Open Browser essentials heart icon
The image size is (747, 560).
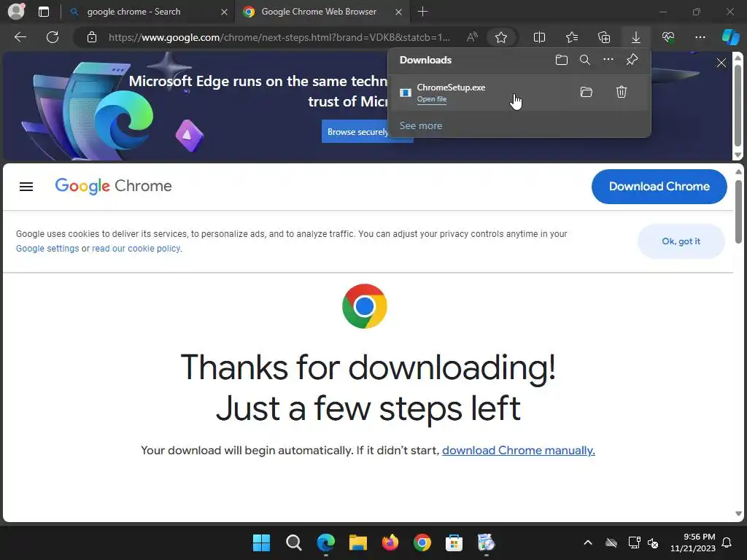tap(668, 37)
